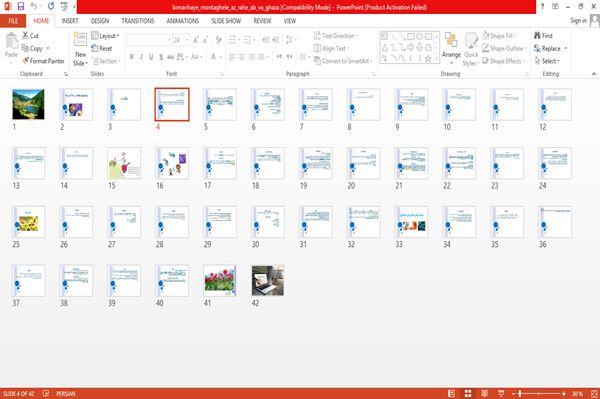Open the REVIEW tab
The height and width of the screenshot is (399, 600).
262,21
